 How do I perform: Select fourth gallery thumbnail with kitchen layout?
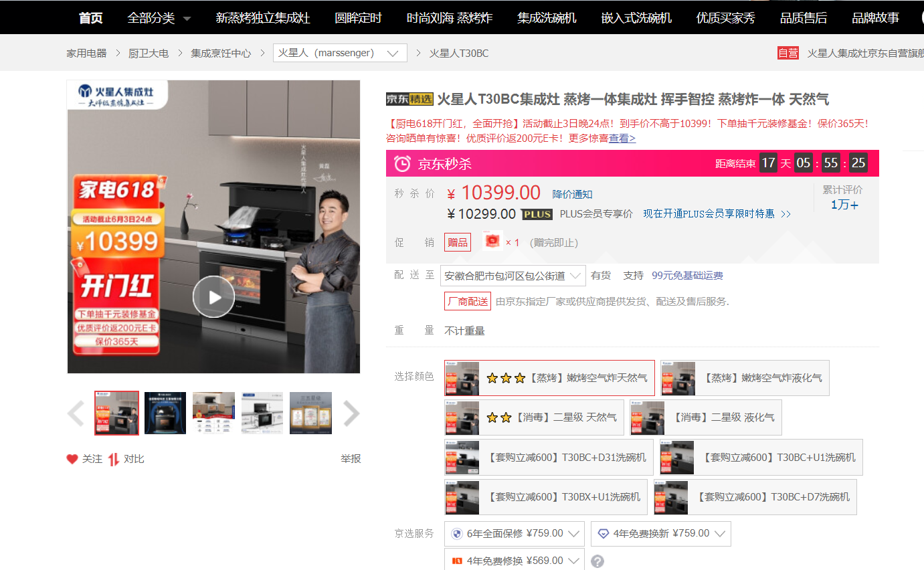click(262, 413)
